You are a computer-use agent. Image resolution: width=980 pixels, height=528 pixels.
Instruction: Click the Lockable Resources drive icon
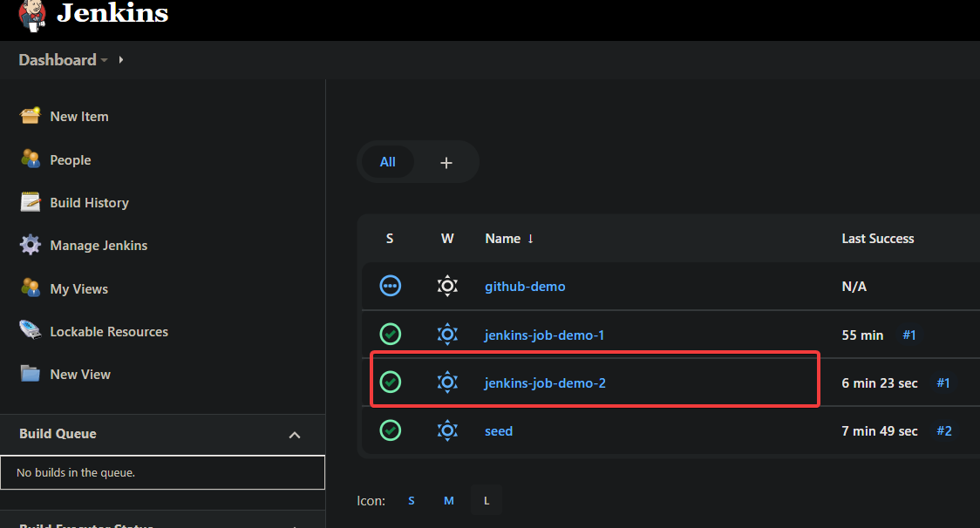[30, 330]
